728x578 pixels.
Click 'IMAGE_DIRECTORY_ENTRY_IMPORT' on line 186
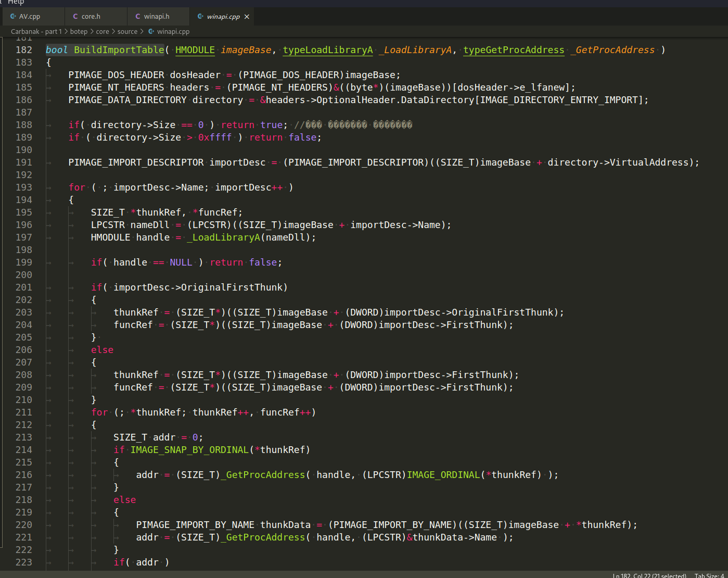click(x=559, y=100)
